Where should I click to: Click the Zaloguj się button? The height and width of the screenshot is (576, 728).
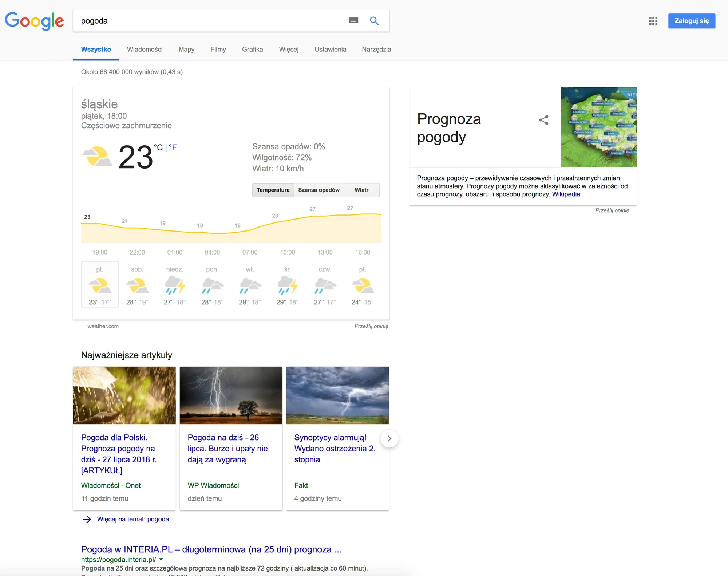pos(692,21)
